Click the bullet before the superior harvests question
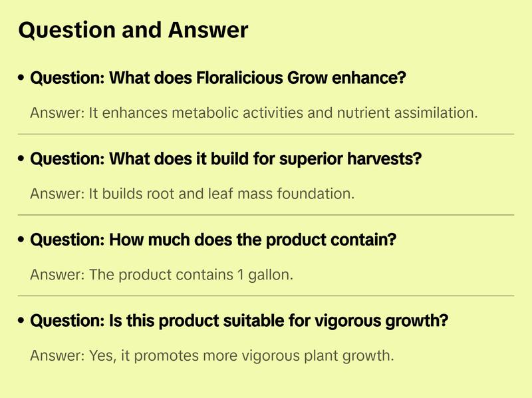Viewport: 532px width, 398px height. tap(22, 160)
